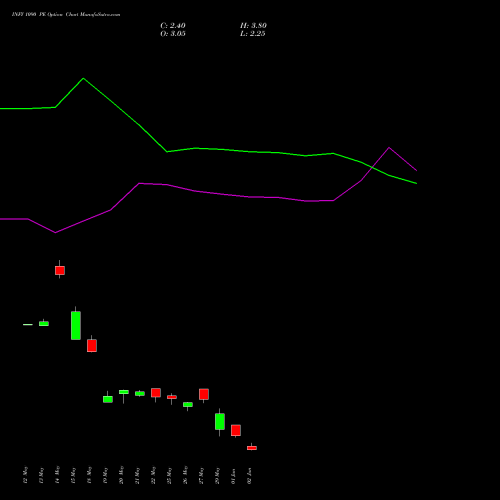
Task: Select the '27 May' date axis label
Action: click(x=201, y=475)
